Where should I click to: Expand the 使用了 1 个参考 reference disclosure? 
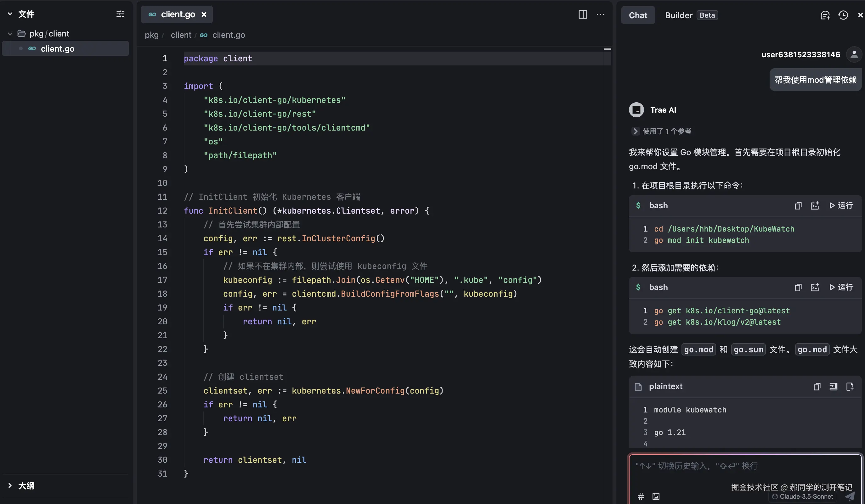click(x=635, y=131)
